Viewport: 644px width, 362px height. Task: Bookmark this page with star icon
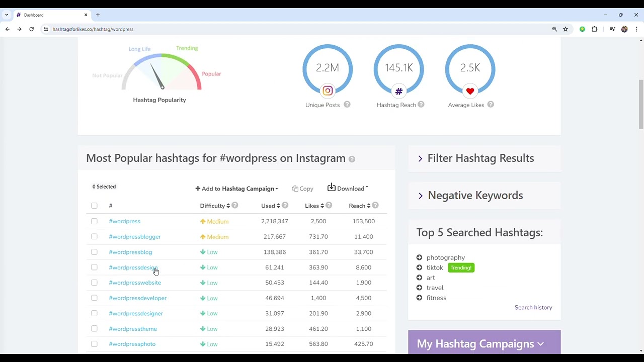(566, 29)
